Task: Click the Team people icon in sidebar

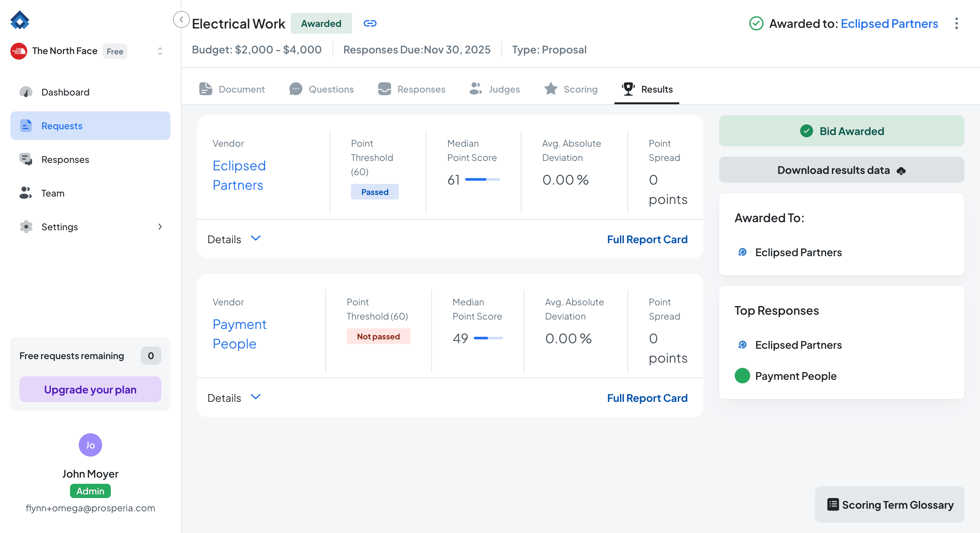Action: point(26,193)
